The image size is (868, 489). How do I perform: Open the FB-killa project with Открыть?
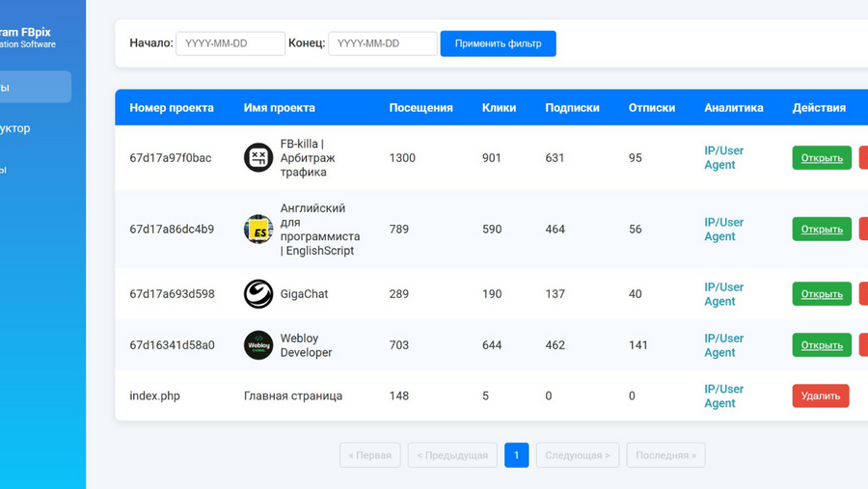pyautogui.click(x=822, y=158)
